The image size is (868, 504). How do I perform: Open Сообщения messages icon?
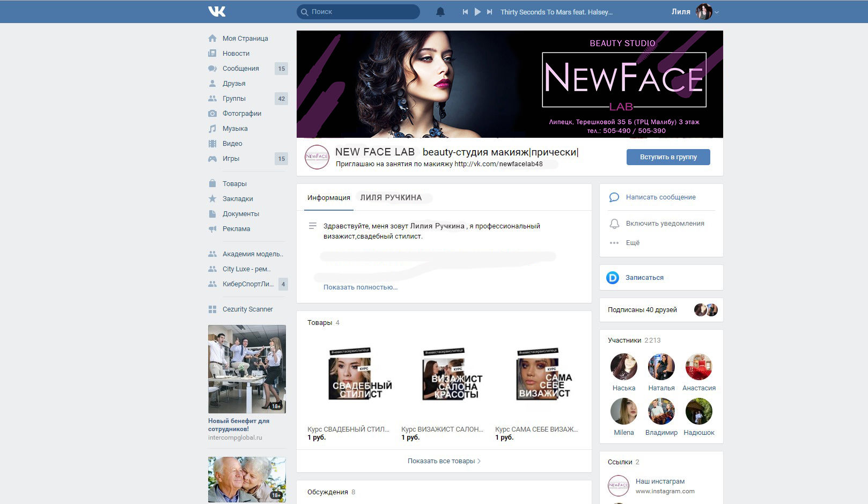[x=212, y=69]
